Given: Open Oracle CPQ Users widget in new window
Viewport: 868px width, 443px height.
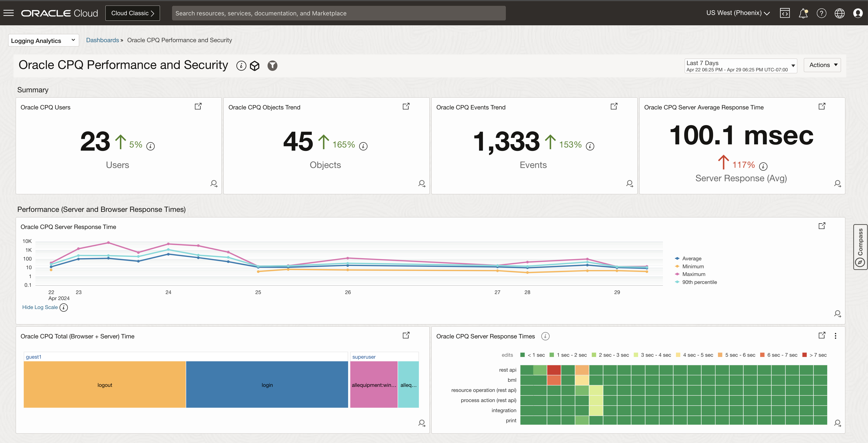Looking at the screenshot, I should (198, 106).
